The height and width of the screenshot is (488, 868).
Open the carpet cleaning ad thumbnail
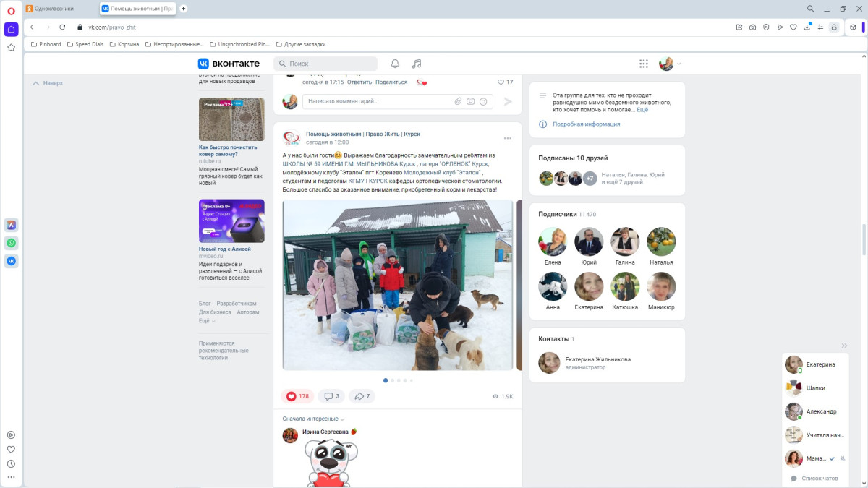[231, 119]
